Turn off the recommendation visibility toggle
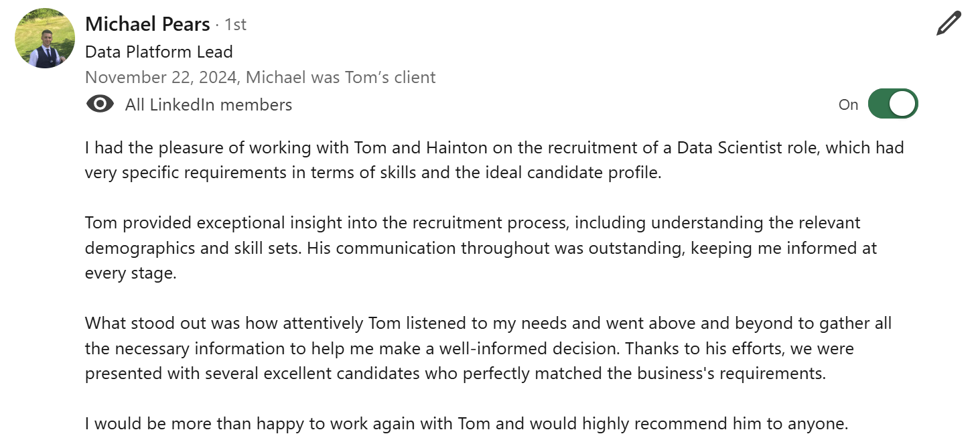Image resolution: width=980 pixels, height=440 pixels. tap(892, 104)
